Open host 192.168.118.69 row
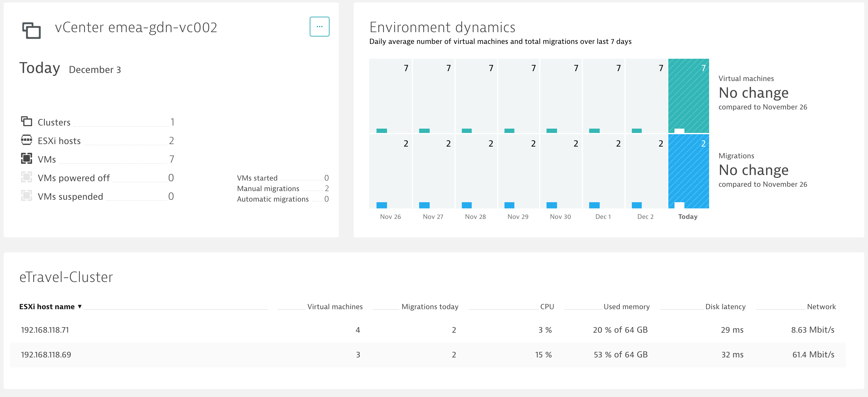The image size is (868, 397). [46, 355]
